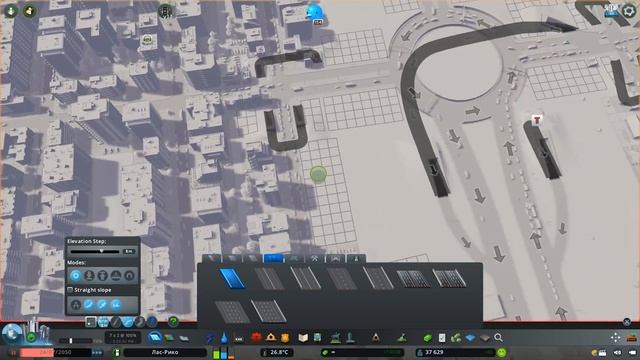Open the Fire department menu icon
Viewport: 640px width, 360px height.
click(x=271, y=338)
